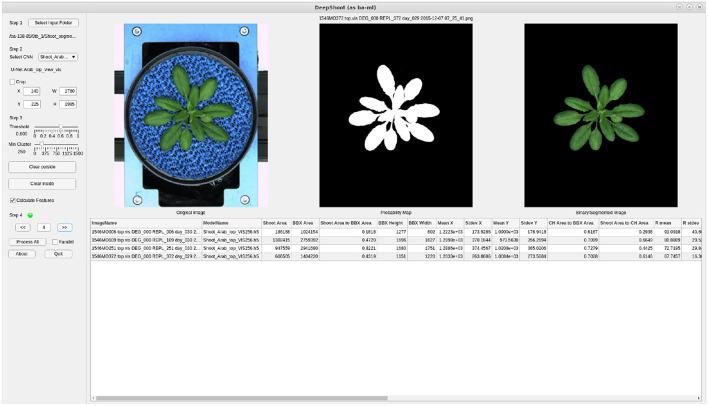Go to next image with >> button
Screen dimensions: 708x406
point(63,227)
